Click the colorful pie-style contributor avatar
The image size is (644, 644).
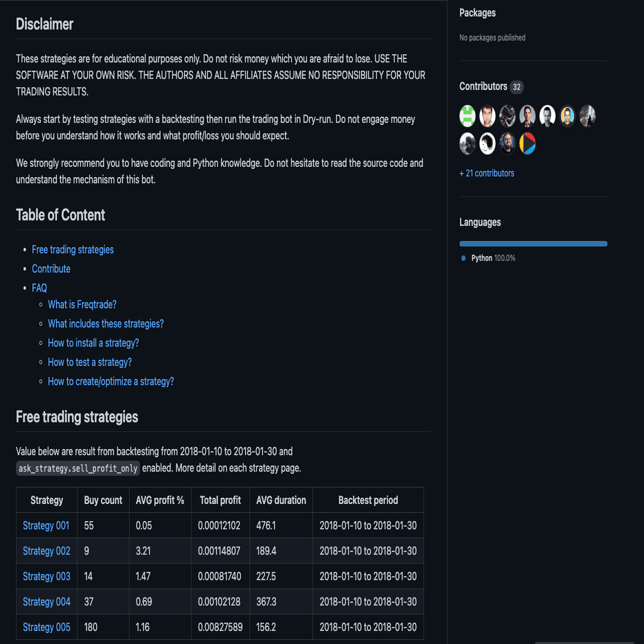pos(527,143)
